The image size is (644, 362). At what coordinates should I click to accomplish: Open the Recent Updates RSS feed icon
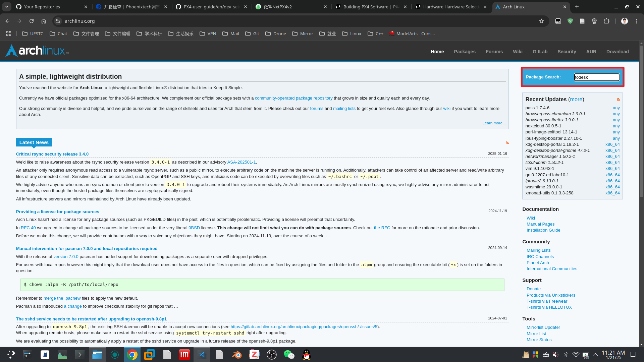[x=618, y=99]
